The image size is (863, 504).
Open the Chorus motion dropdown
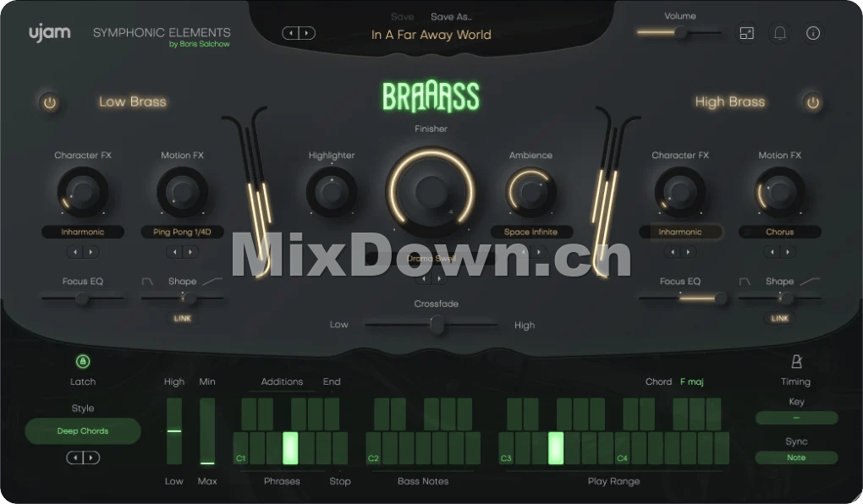click(779, 232)
